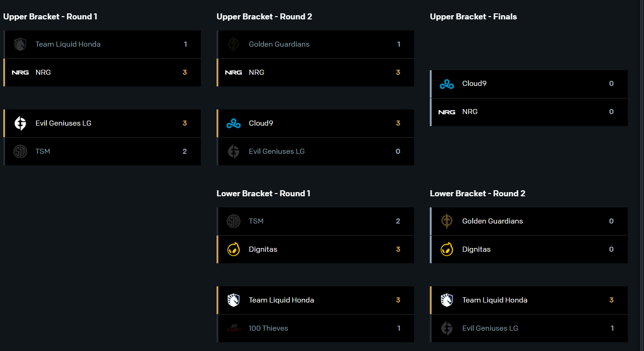Click Evil Geniuses LG name in Lower Bracket Round 2
This screenshot has height=351, width=644.
tap(490, 328)
